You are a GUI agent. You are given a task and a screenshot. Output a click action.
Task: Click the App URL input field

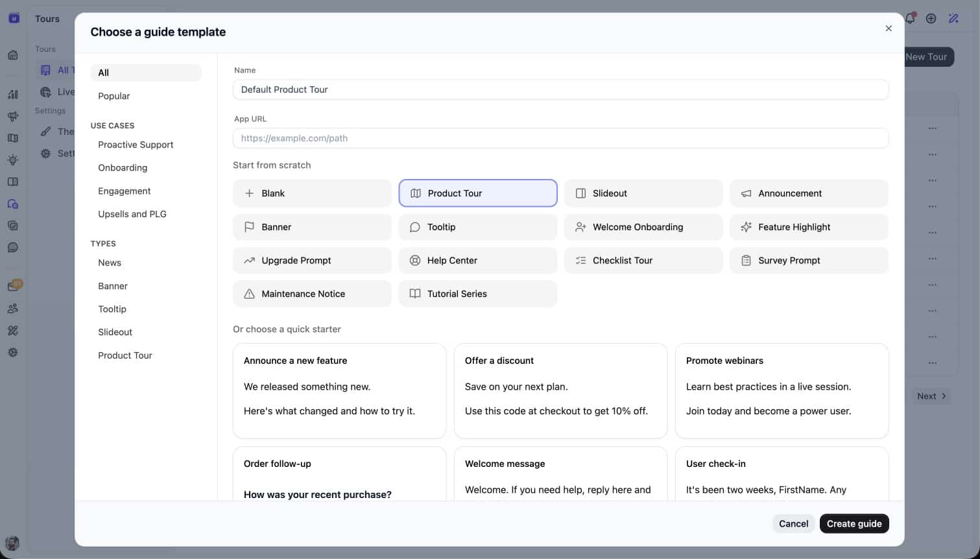560,137
